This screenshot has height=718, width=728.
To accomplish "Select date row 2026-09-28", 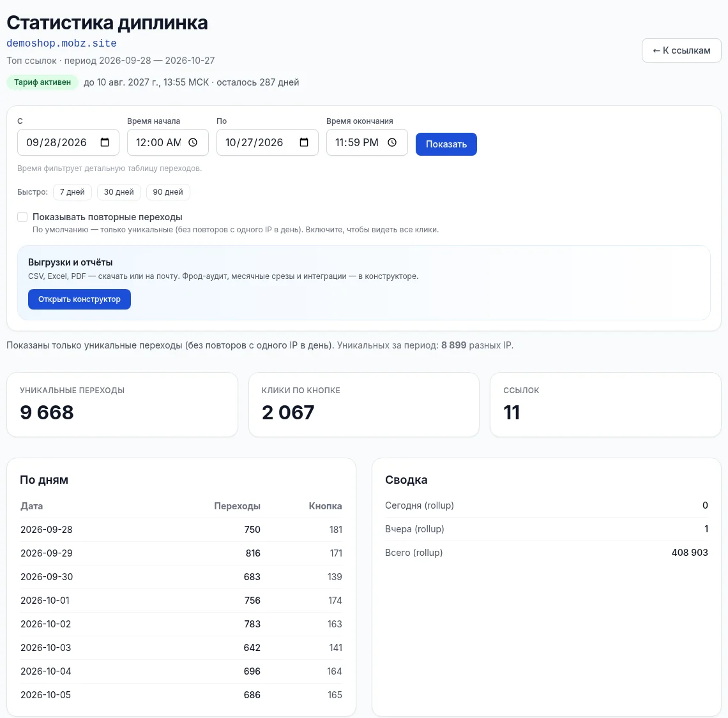I will click(x=181, y=530).
